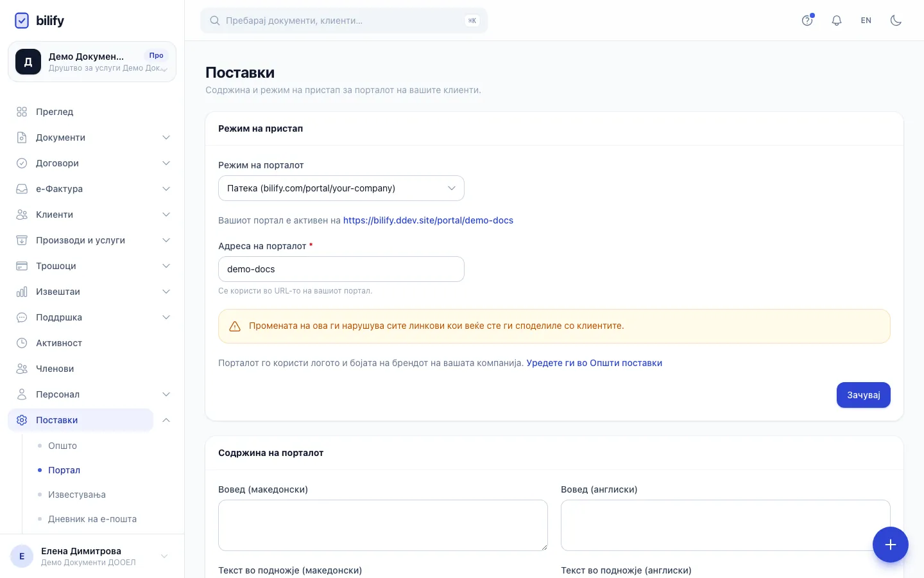
Task: Open the Демо Документи company switcher
Action: [x=92, y=62]
